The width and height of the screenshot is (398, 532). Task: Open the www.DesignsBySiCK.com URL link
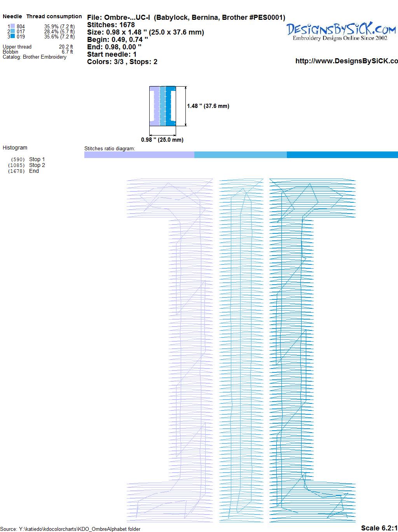[x=346, y=61]
